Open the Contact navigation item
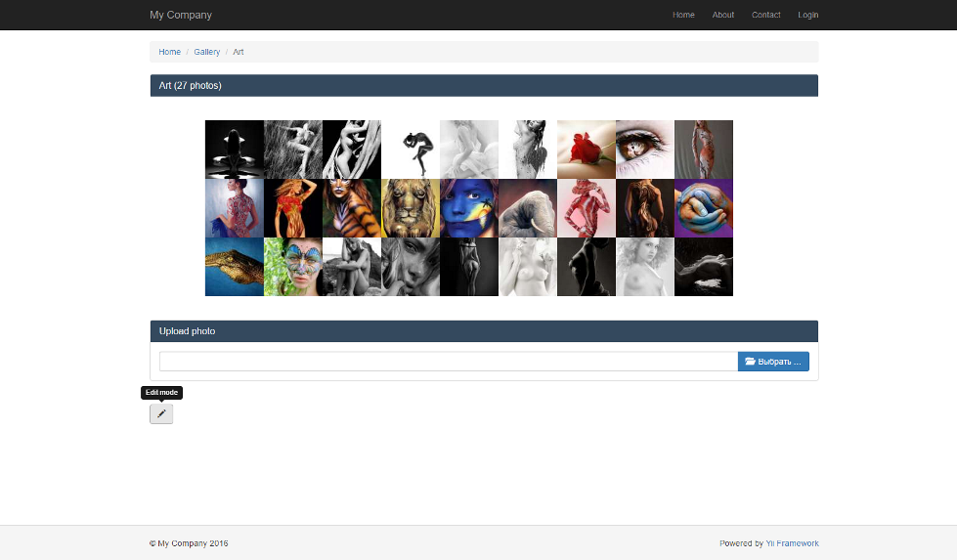 point(766,15)
